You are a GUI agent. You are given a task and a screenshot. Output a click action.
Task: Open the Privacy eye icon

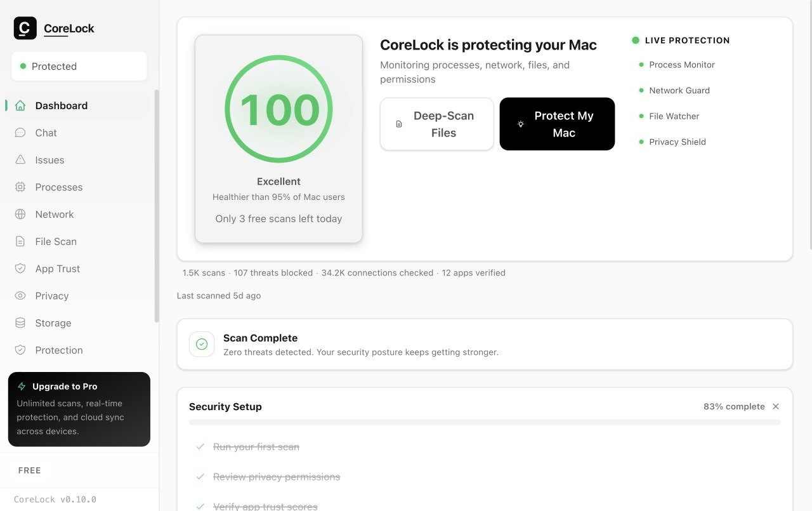click(20, 296)
